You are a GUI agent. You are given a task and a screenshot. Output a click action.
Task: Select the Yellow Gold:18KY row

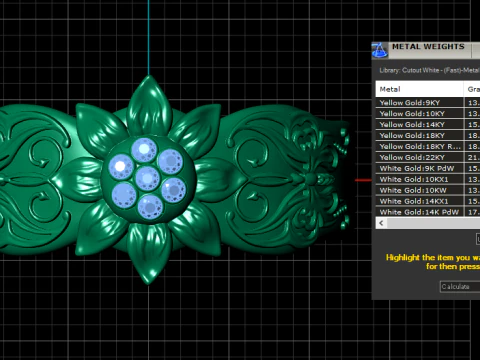pos(428,136)
